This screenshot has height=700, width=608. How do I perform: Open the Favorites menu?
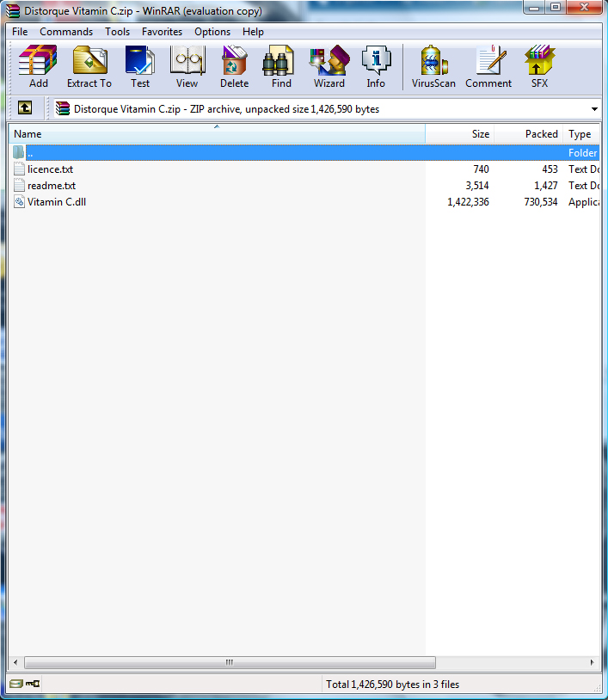tap(162, 32)
